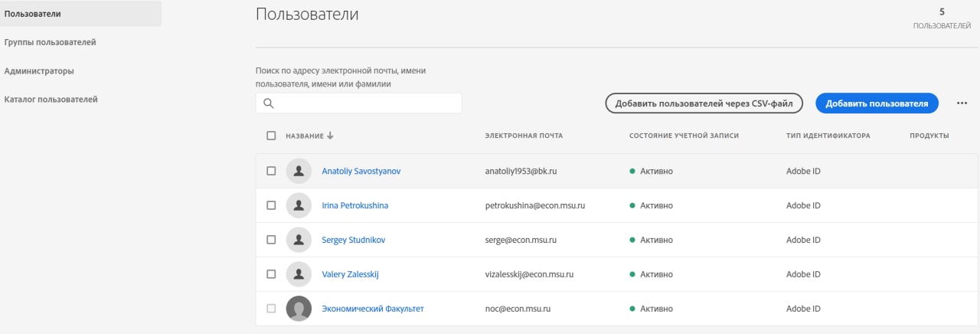Viewport: 980px width, 334px height.
Task: Toggle sort arrow next to Название
Action: coord(330,136)
